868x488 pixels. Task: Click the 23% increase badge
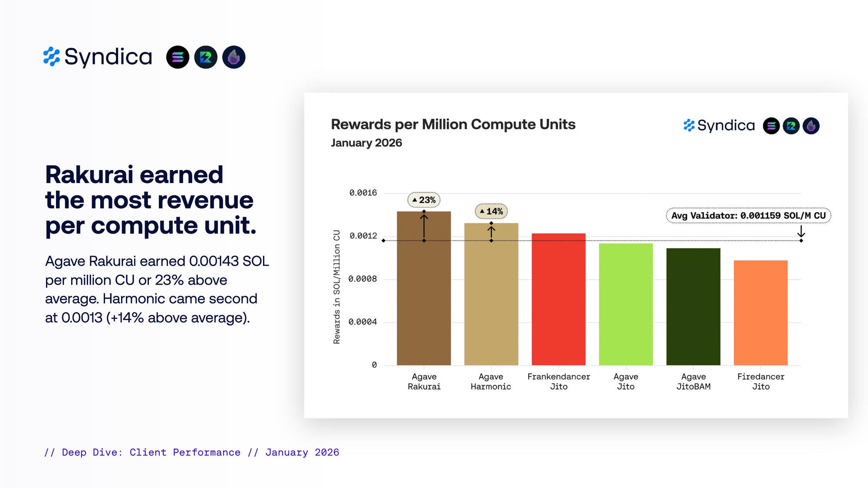[424, 200]
